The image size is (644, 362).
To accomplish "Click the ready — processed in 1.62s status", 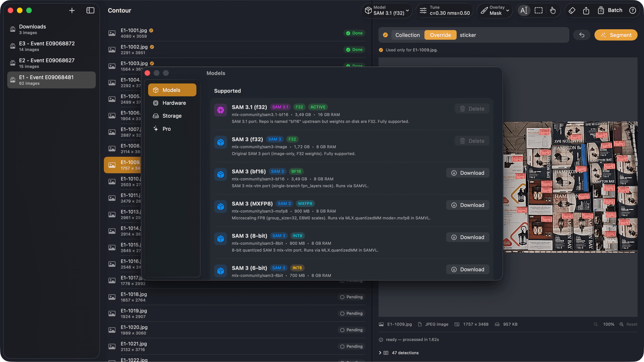I will click(x=412, y=339).
